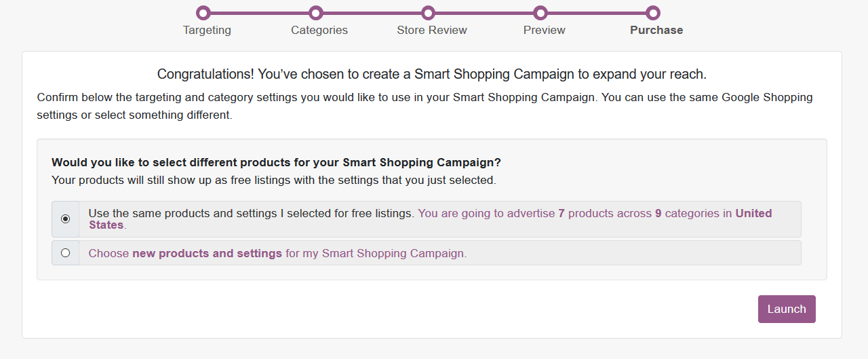Select the Store Review step circle
This screenshot has height=359, width=868.
(x=428, y=13)
